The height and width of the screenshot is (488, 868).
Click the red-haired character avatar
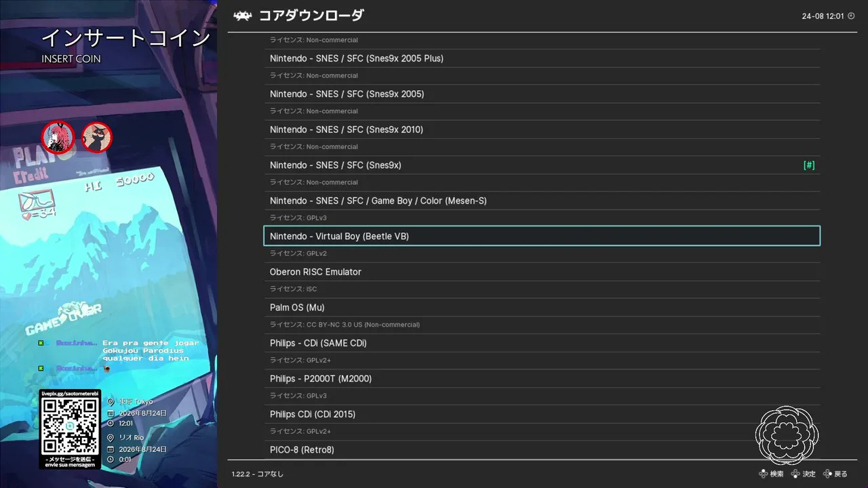point(58,138)
